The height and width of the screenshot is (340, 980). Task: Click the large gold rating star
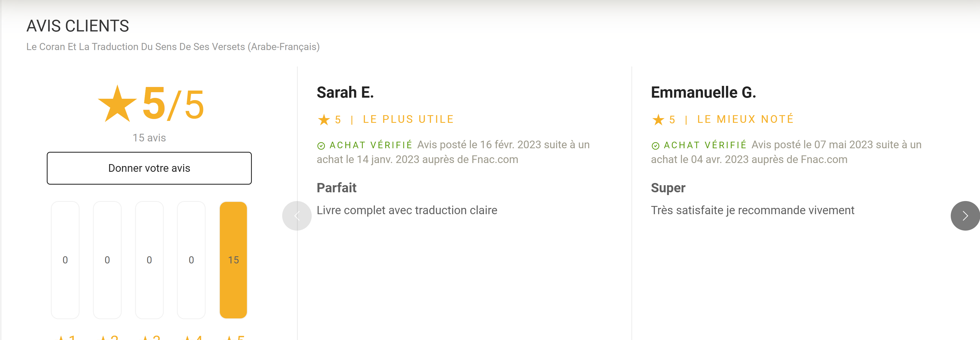click(x=117, y=104)
